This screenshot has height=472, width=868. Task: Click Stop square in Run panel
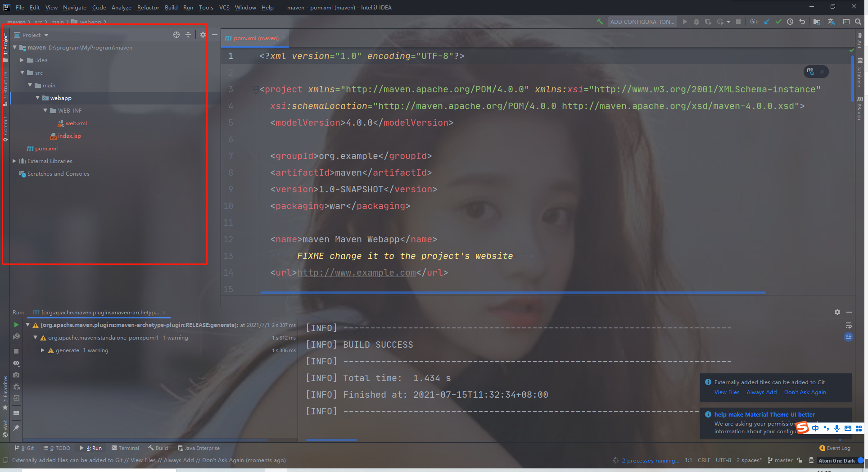tap(16, 351)
